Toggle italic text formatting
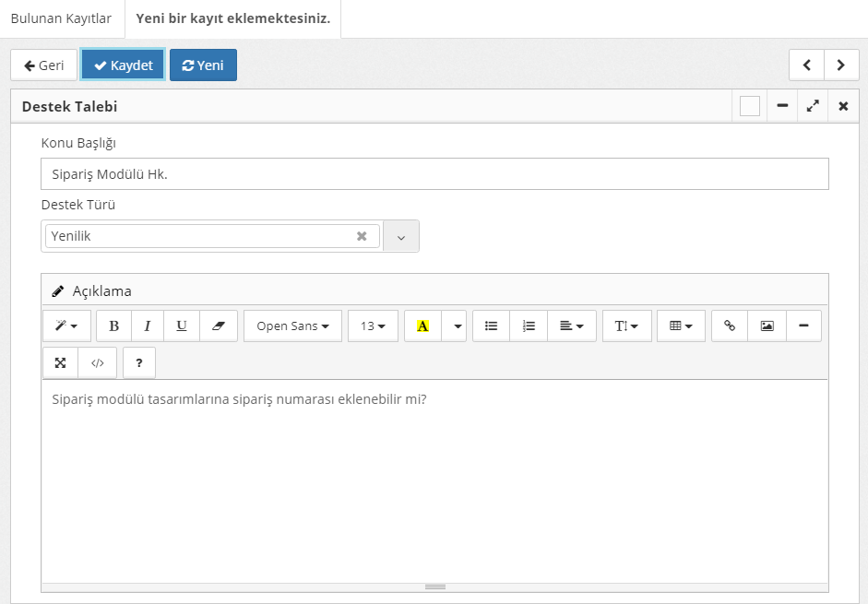This screenshot has width=868, height=604. tap(148, 326)
